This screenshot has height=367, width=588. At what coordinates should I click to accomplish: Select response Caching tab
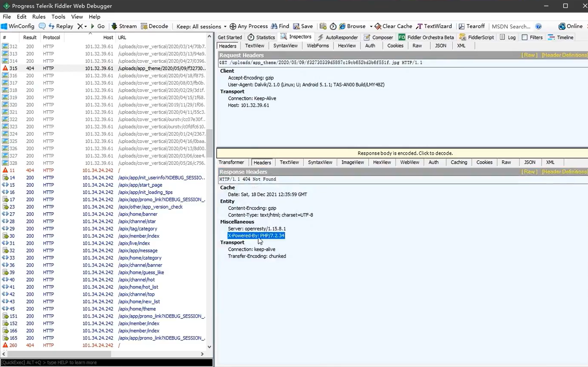pyautogui.click(x=459, y=162)
